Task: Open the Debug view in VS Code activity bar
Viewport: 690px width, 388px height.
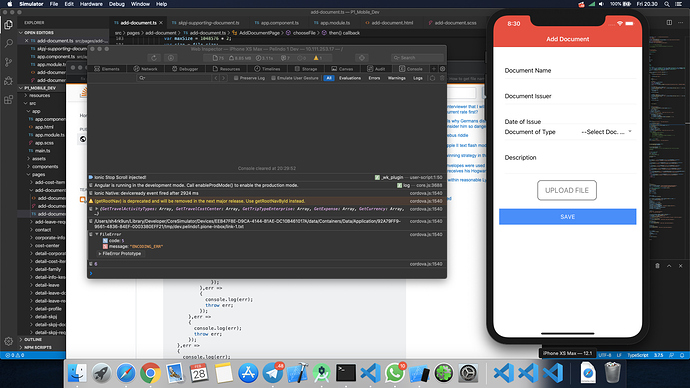Action: click(x=8, y=81)
